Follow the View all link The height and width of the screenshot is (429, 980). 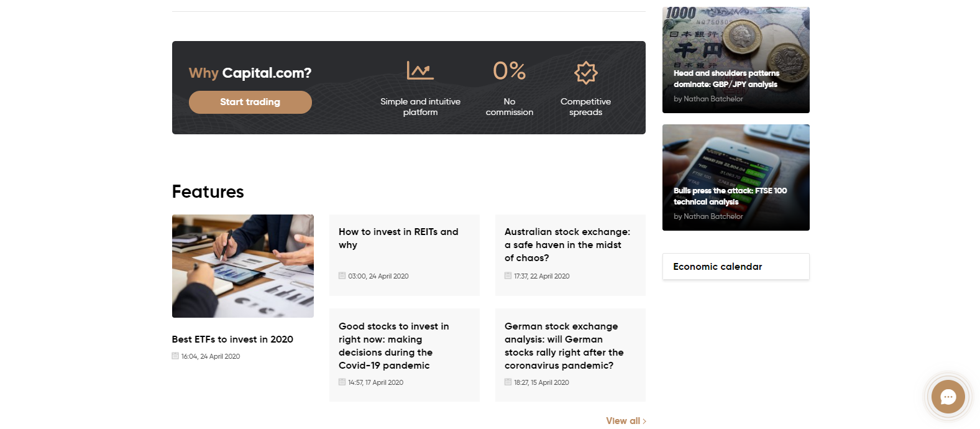[623, 421]
